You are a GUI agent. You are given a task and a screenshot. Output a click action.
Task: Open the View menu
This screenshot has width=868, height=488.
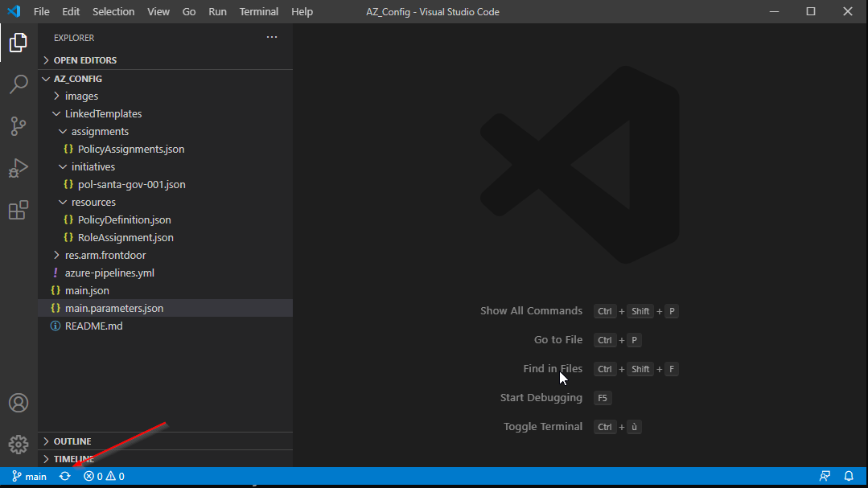click(158, 11)
